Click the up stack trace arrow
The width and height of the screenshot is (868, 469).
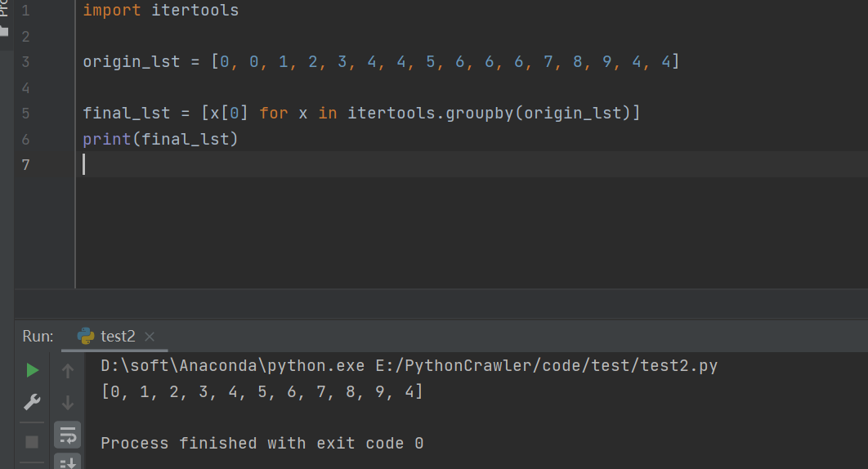68,370
